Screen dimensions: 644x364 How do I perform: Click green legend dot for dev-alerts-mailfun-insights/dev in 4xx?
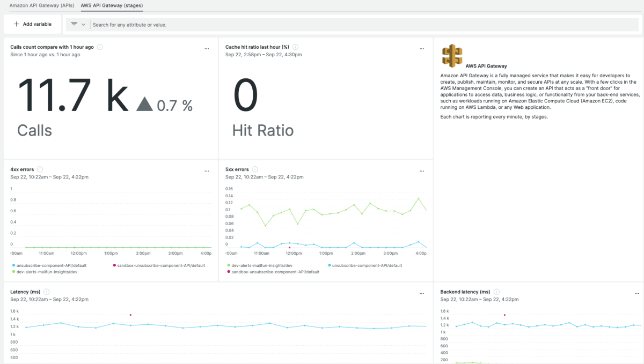pyautogui.click(x=13, y=272)
